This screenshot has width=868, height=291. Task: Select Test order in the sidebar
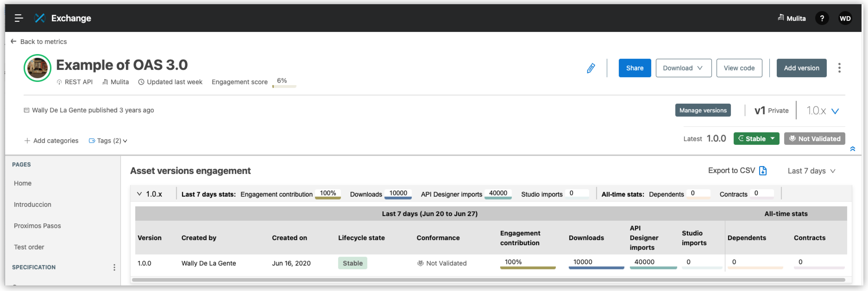[x=29, y=247]
